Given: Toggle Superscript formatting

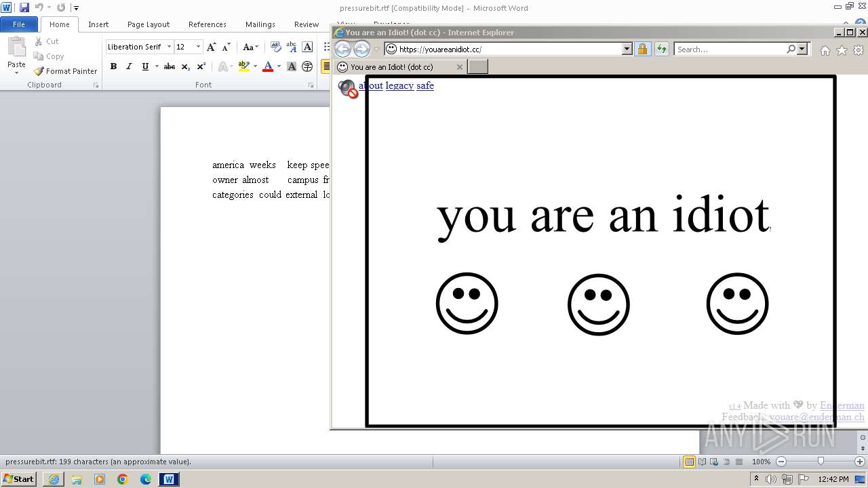Looking at the screenshot, I should (201, 66).
